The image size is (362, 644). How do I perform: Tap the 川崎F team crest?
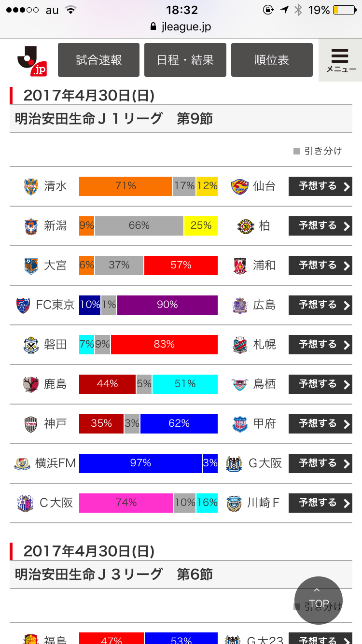(x=234, y=503)
